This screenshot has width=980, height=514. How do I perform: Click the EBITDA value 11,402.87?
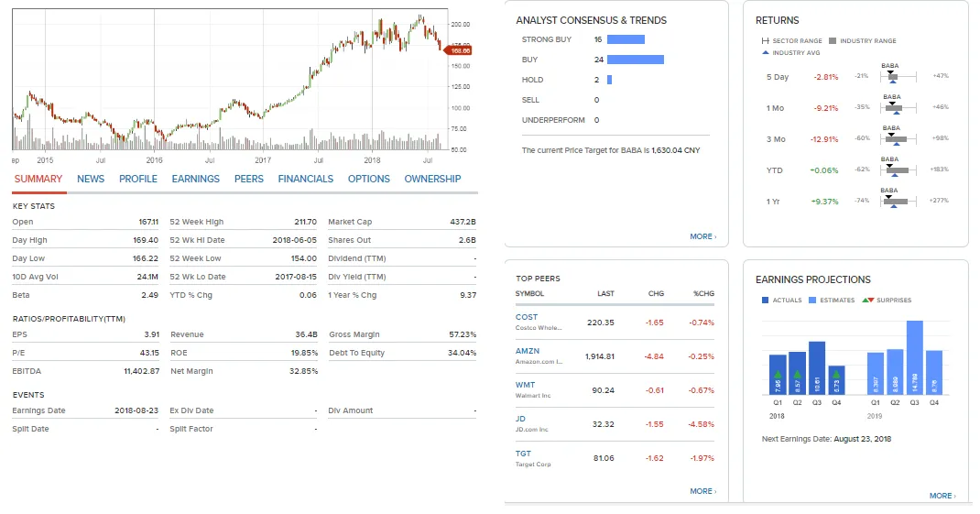point(142,371)
